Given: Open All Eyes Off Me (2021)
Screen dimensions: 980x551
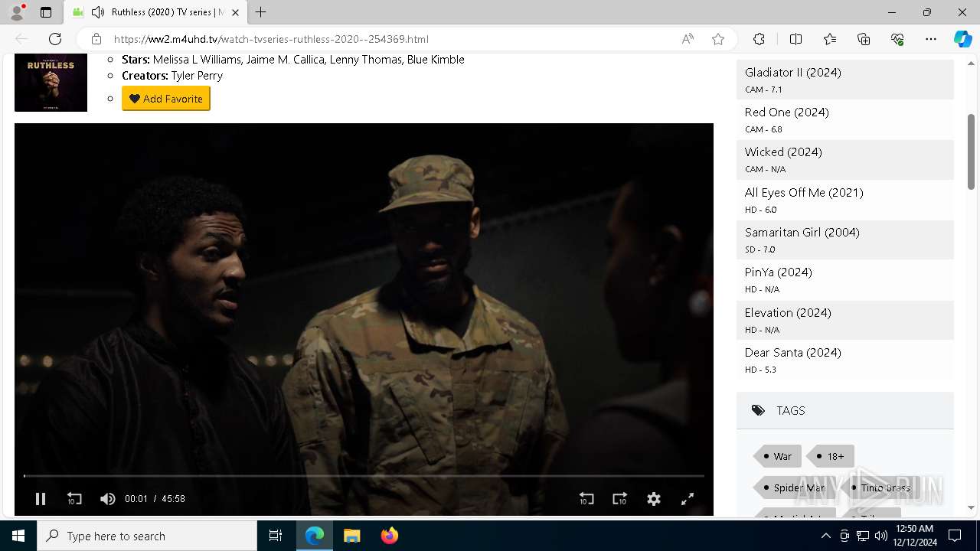Looking at the screenshot, I should click(845, 200).
